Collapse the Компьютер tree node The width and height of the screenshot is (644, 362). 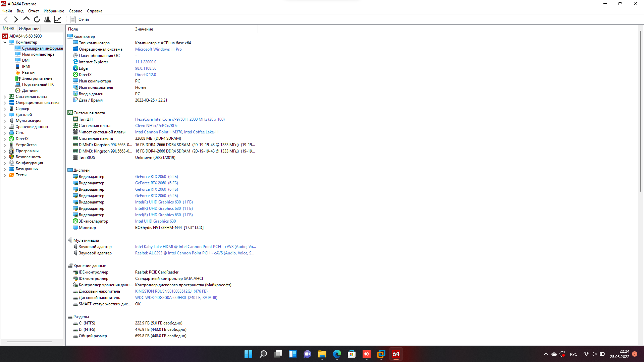click(5, 42)
